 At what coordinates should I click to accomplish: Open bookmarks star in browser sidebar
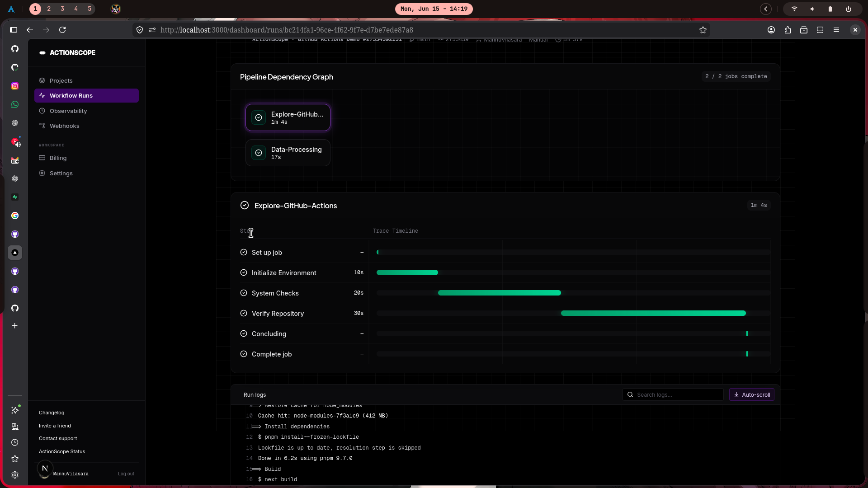(15, 459)
